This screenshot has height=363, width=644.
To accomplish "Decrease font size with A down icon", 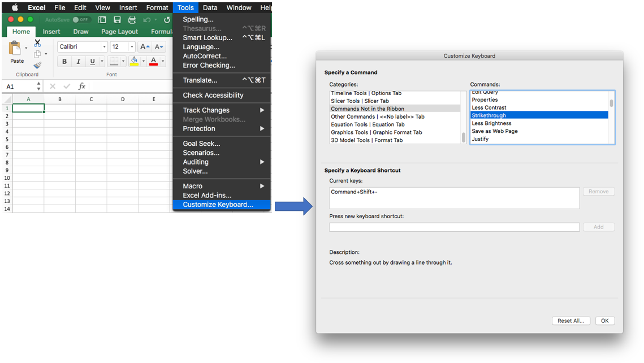I will coord(159,47).
